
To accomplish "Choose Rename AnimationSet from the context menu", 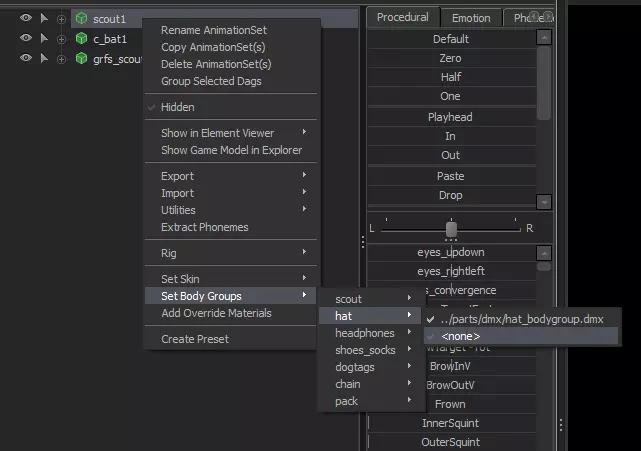I will tap(231, 30).
